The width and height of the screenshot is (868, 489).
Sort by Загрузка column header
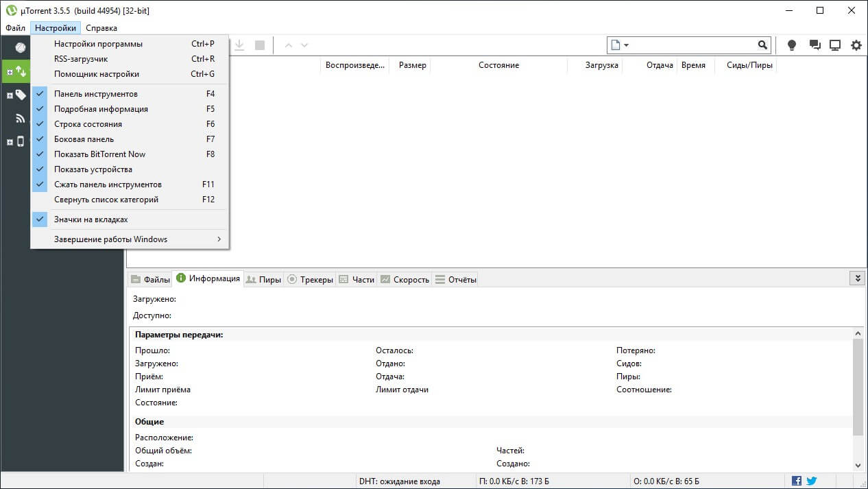(x=594, y=65)
